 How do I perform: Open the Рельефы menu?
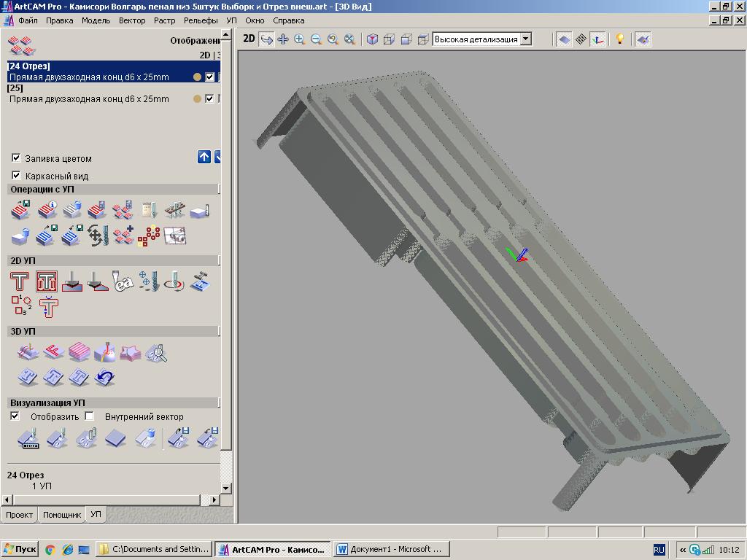coord(200,20)
